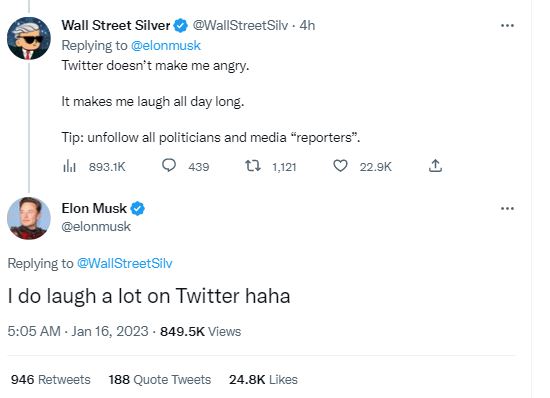Click the @WallStreetSilv handle in header
The height and width of the screenshot is (398, 550).
click(x=240, y=25)
